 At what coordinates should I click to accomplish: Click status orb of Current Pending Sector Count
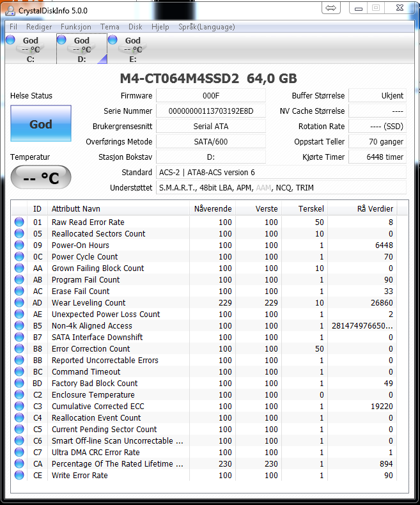(19, 430)
